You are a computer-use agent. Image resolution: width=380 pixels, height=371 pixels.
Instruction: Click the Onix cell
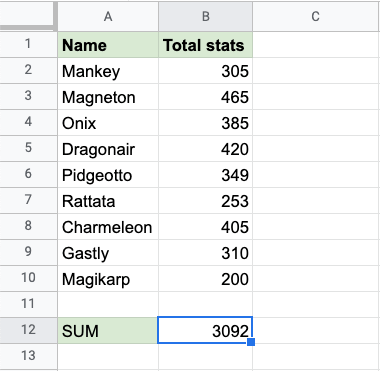108,123
